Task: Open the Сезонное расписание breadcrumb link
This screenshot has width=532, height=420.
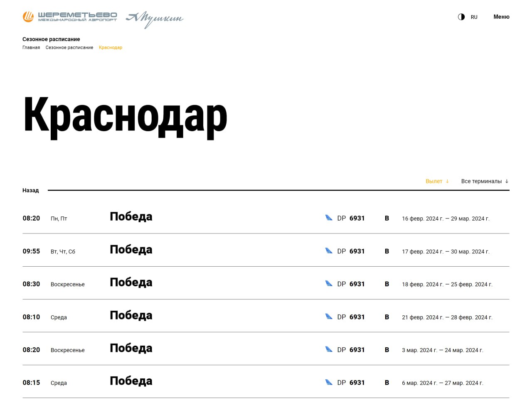Action: click(x=69, y=48)
